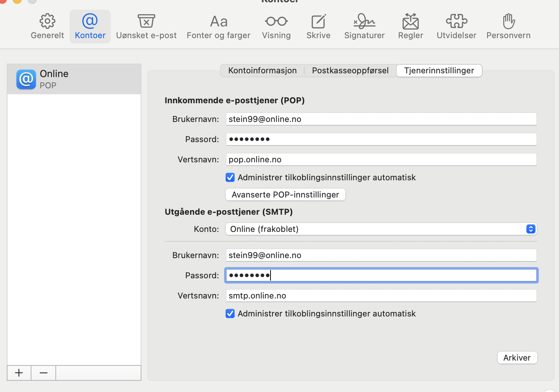Click the incoming POP Brukernavn field
Viewport: 559px width, 392px height.
tap(381, 119)
